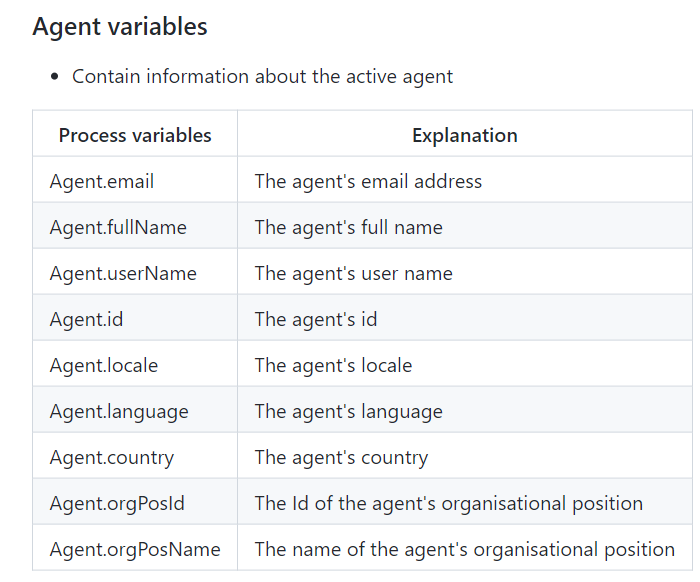Select the Agent.orgPosName variable cell
Screen dimensions: 700x582
(135, 549)
